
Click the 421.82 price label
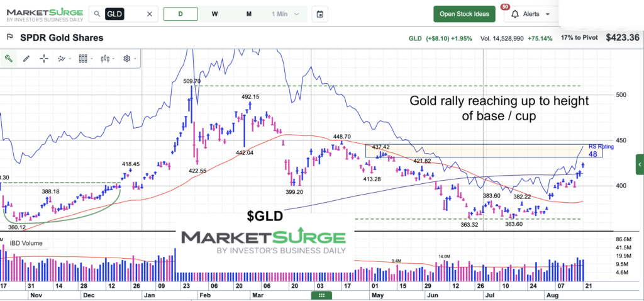click(x=422, y=161)
